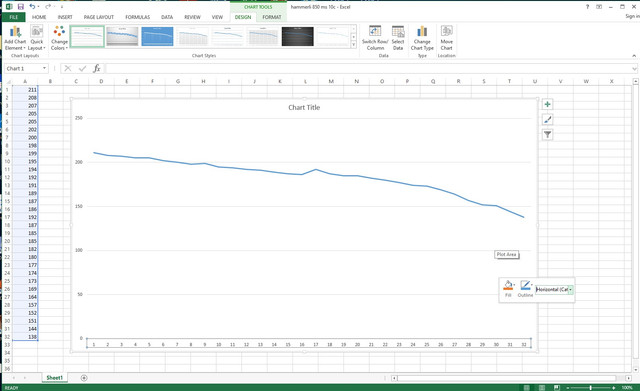Switch to the HOME tab
640x391 pixels.
point(39,17)
